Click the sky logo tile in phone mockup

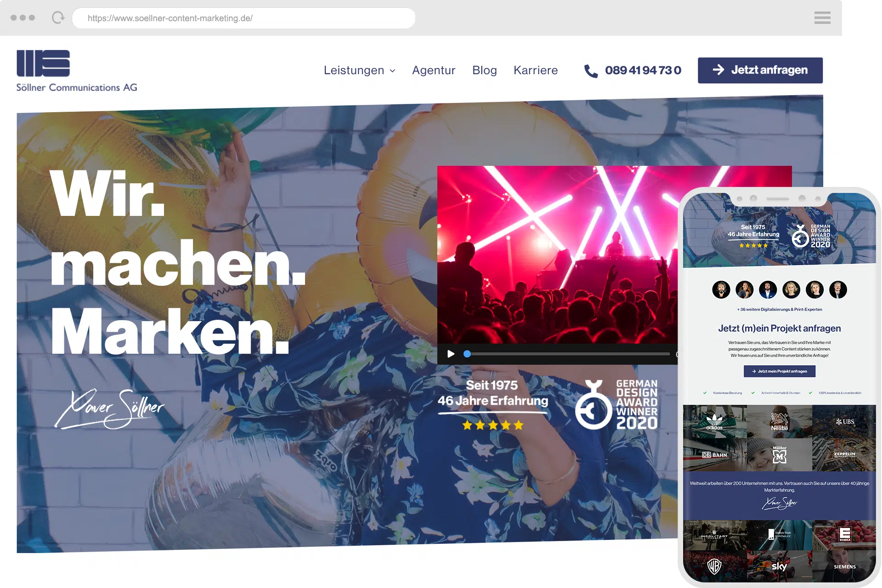pyautogui.click(x=779, y=566)
